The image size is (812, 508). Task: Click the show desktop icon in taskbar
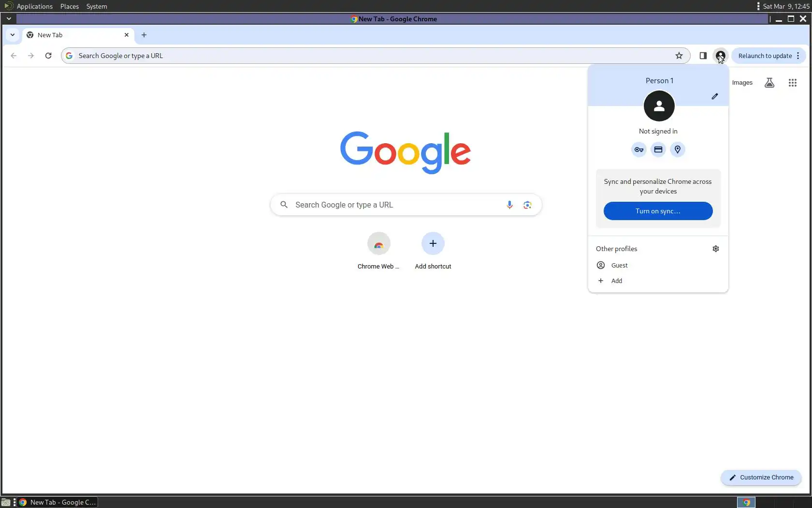[6, 503]
